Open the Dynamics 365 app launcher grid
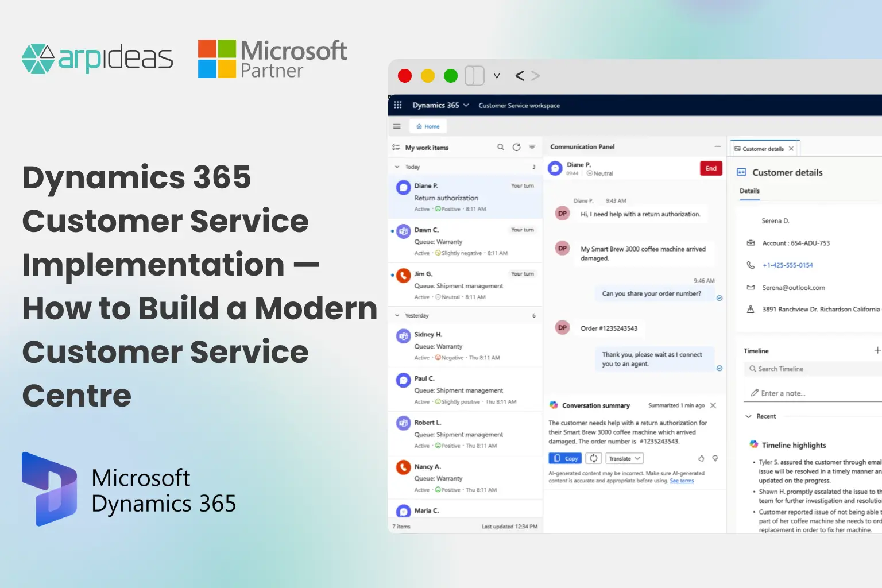The image size is (882, 588). [x=397, y=105]
